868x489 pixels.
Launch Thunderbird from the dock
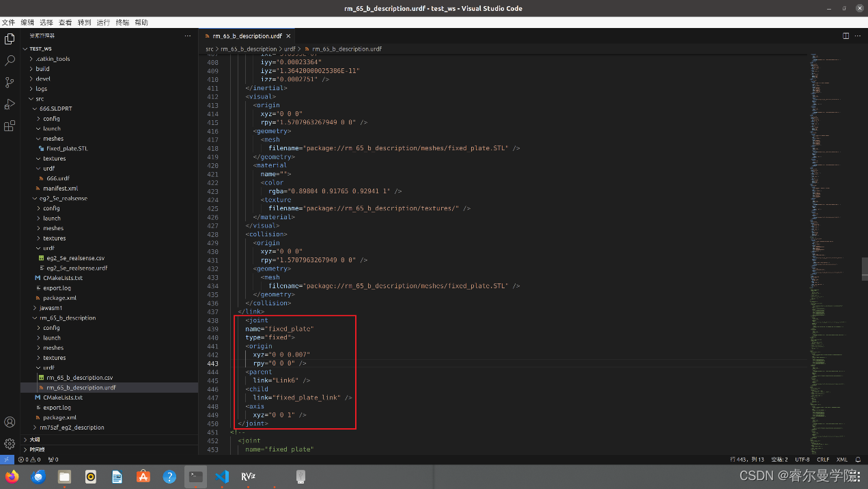pyautogui.click(x=38, y=477)
